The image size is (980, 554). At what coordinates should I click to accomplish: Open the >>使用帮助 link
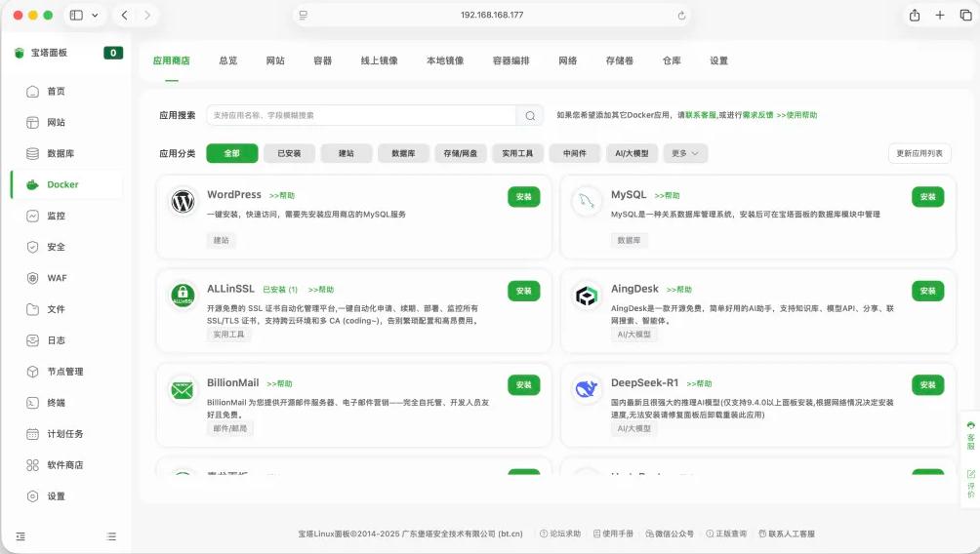click(x=796, y=115)
